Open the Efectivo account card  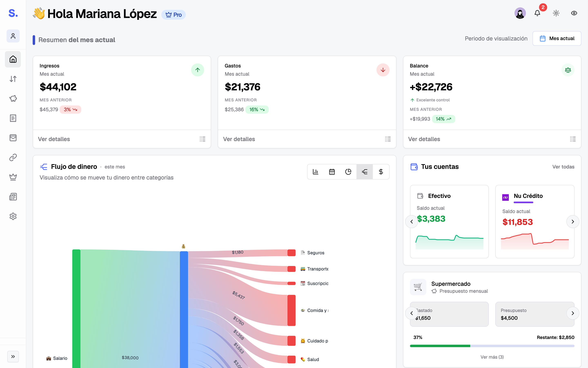[449, 221]
